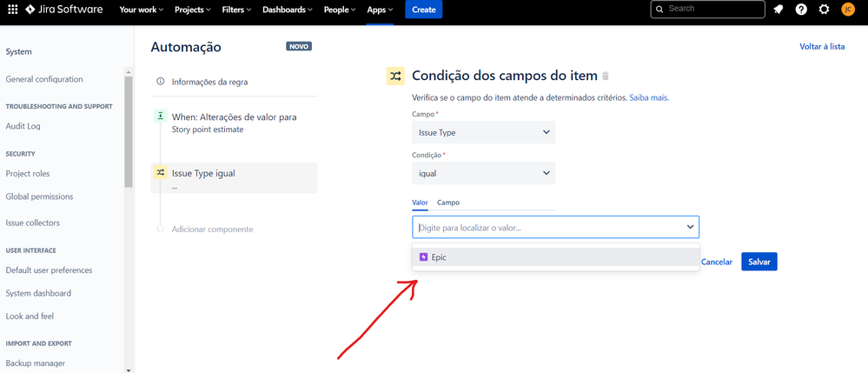
Task: Expand the Issue Type field dropdown
Action: click(x=483, y=132)
